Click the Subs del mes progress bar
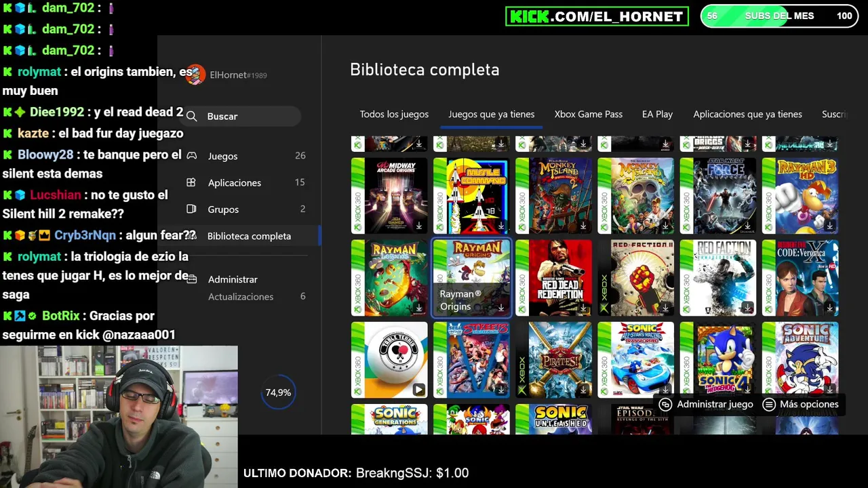 tap(779, 16)
